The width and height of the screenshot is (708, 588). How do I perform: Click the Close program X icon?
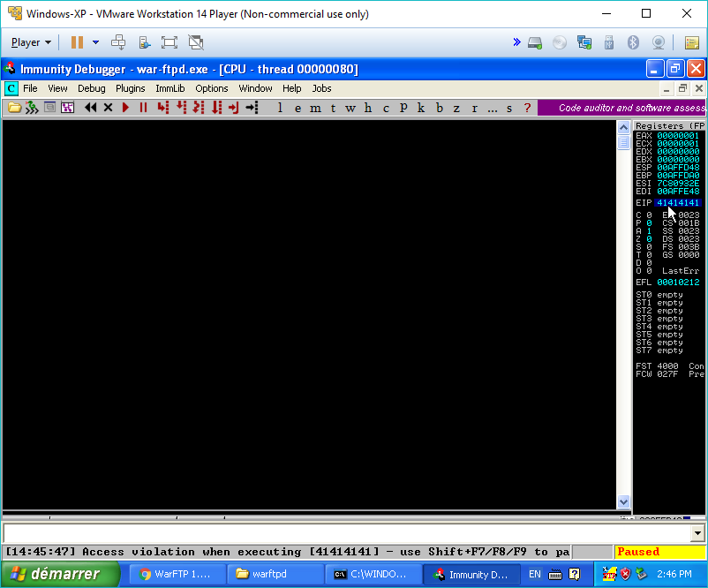108,108
